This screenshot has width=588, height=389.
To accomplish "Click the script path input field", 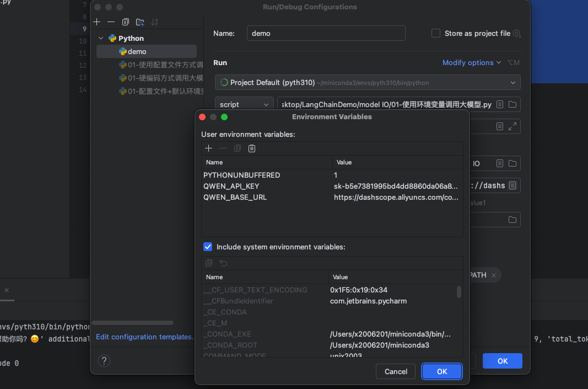I will click(386, 104).
